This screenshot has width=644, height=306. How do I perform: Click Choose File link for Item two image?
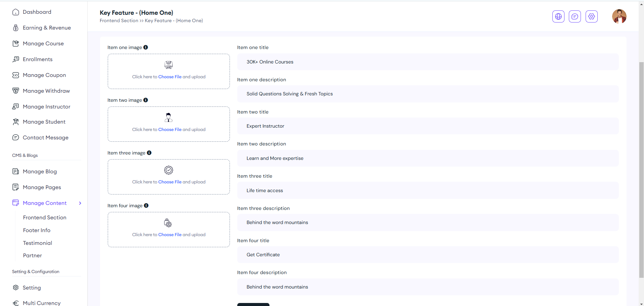(x=170, y=130)
